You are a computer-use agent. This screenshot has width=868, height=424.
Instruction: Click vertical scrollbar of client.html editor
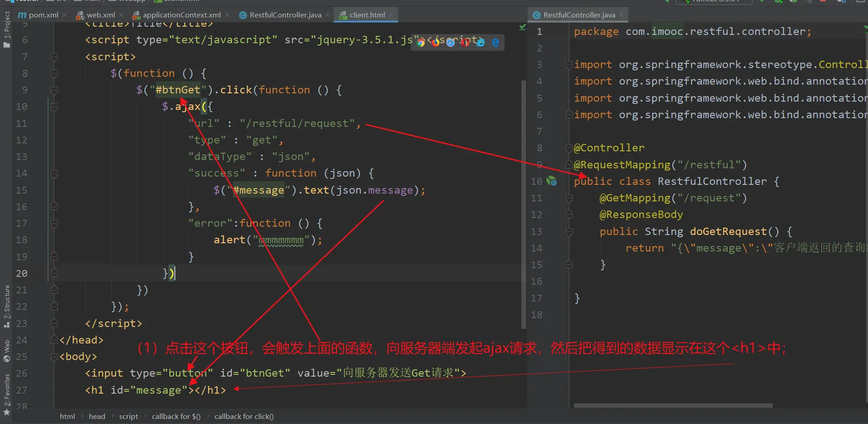(523, 205)
